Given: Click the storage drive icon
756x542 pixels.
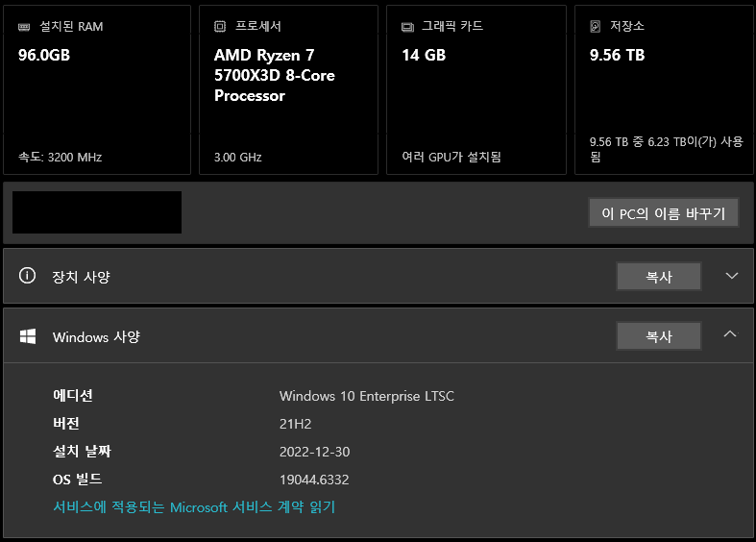Looking at the screenshot, I should click(x=596, y=27).
